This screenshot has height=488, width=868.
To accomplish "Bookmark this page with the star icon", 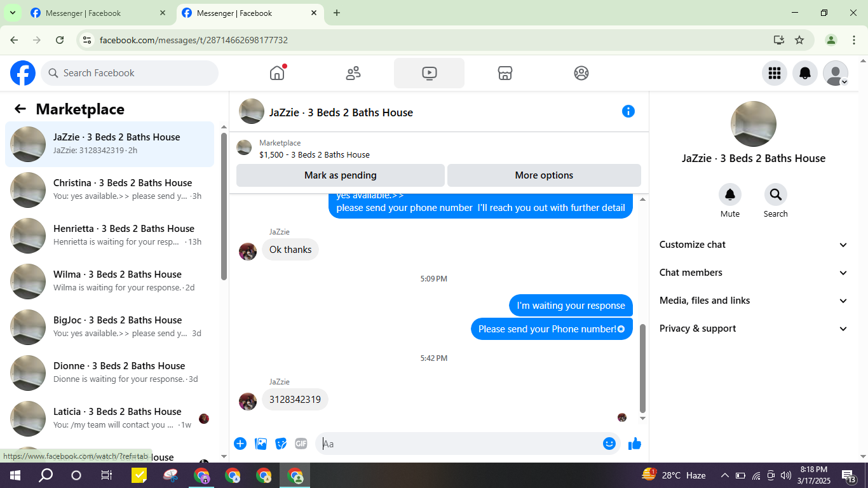I will click(799, 40).
